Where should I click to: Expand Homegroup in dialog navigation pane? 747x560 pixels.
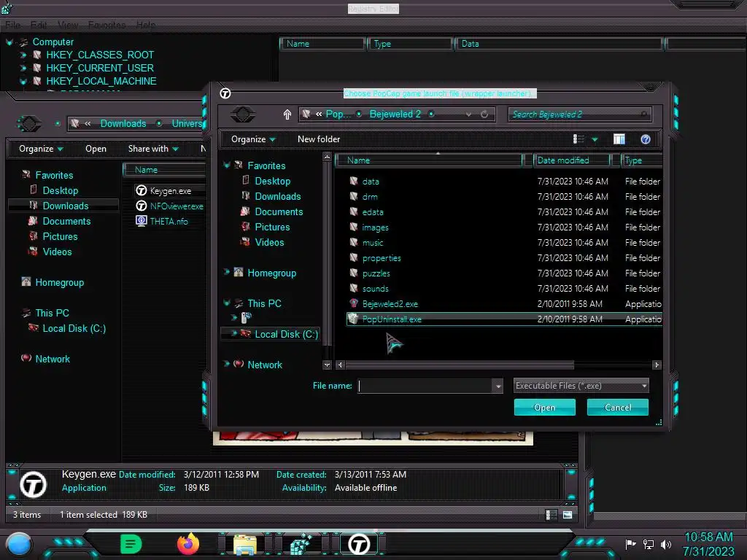(x=227, y=273)
